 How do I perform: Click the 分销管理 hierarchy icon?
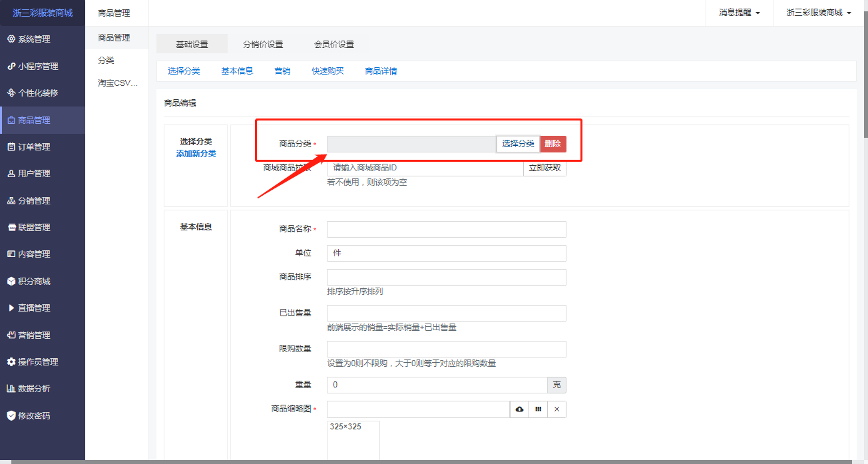tap(11, 200)
